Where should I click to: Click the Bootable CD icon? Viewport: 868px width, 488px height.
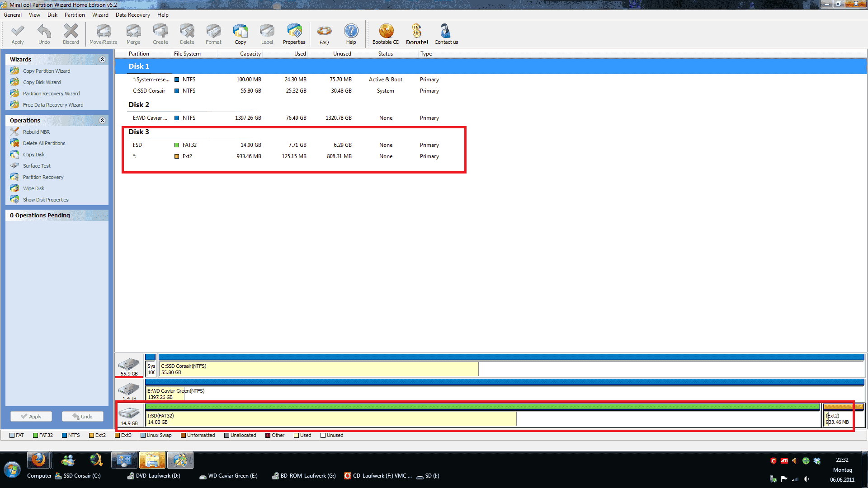pyautogui.click(x=386, y=34)
